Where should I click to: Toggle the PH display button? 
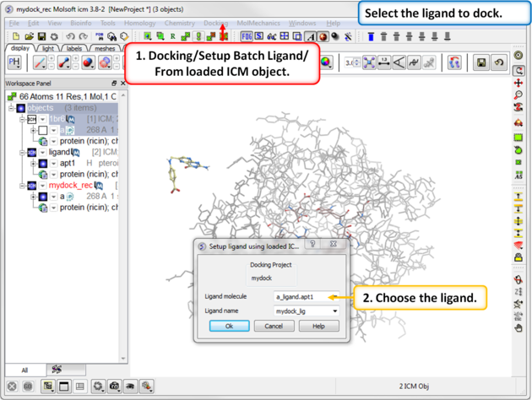(14, 62)
